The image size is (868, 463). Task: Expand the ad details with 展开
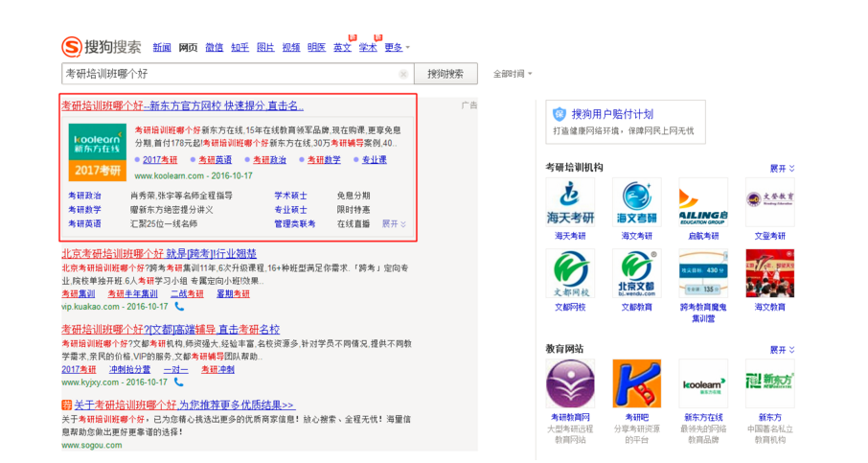point(394,223)
